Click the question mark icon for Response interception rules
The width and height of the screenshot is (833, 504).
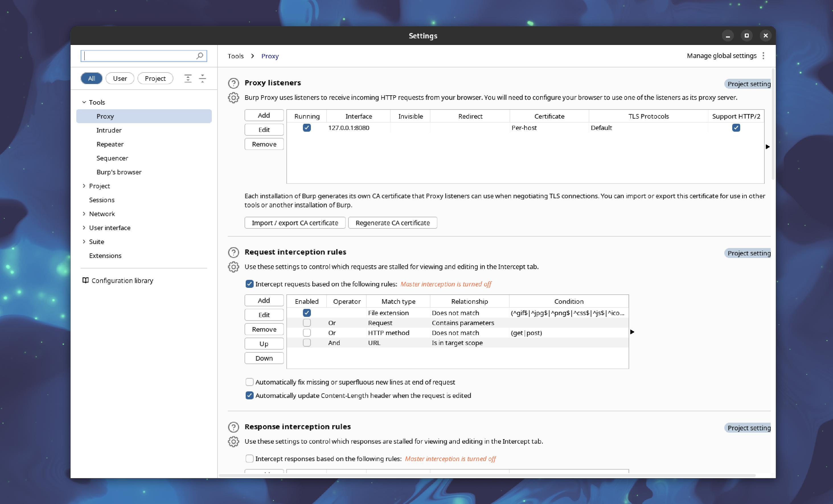[x=234, y=427]
